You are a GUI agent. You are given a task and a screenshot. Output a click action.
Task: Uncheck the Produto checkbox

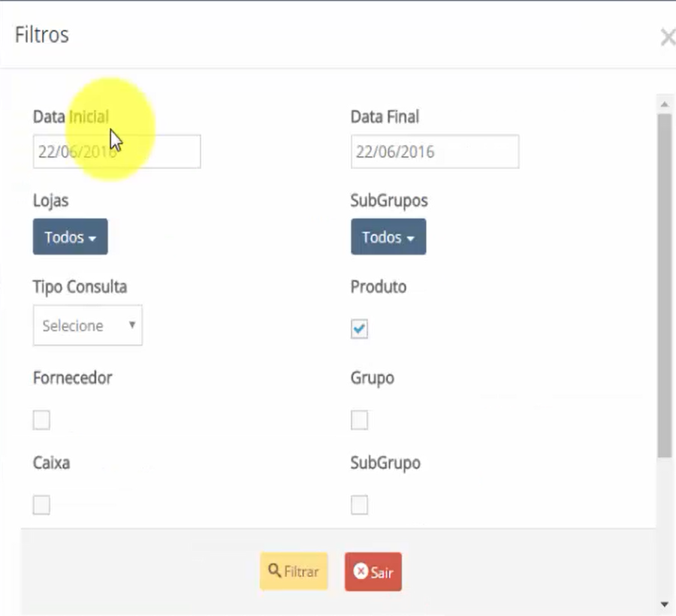coord(359,329)
